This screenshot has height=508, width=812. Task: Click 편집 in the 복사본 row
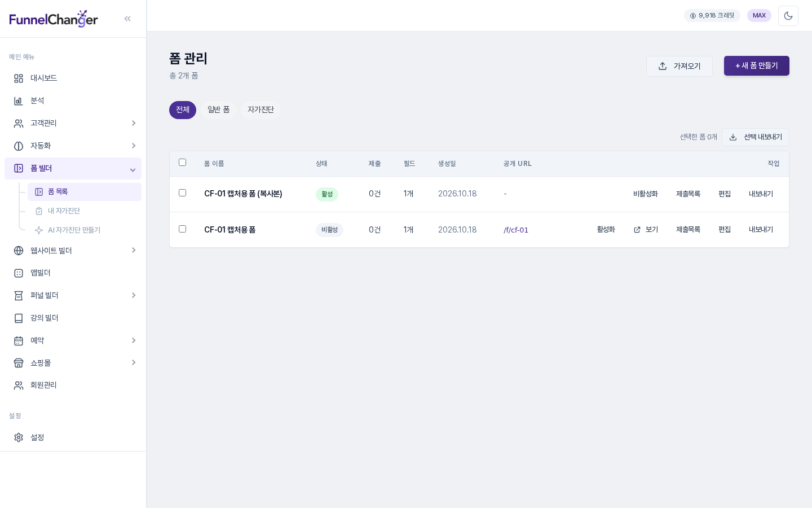click(725, 194)
